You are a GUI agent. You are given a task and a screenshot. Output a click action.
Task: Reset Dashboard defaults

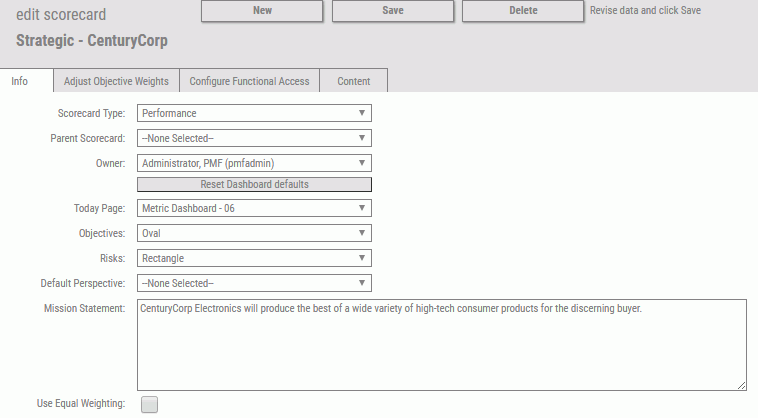click(254, 185)
